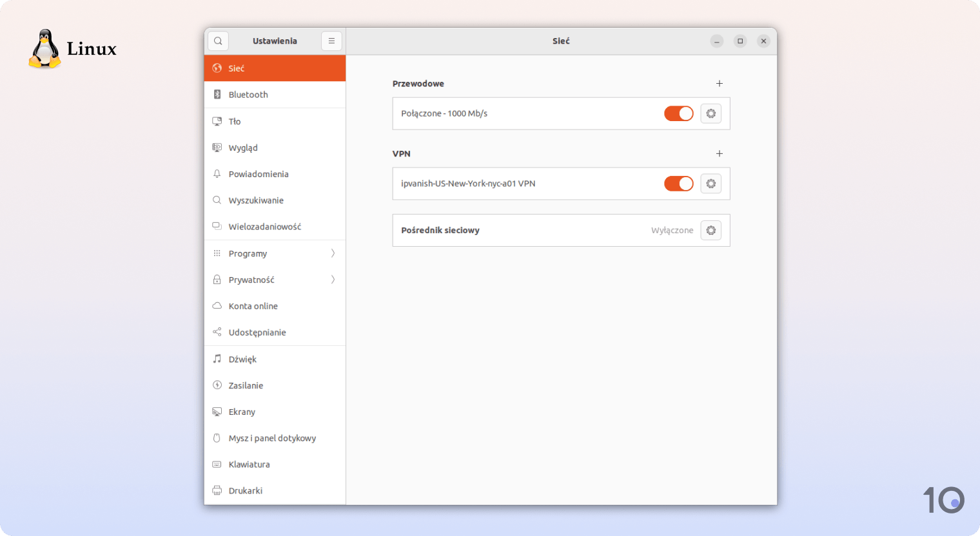Select Wygląd in the sidebar
980x536 pixels.
[275, 148]
